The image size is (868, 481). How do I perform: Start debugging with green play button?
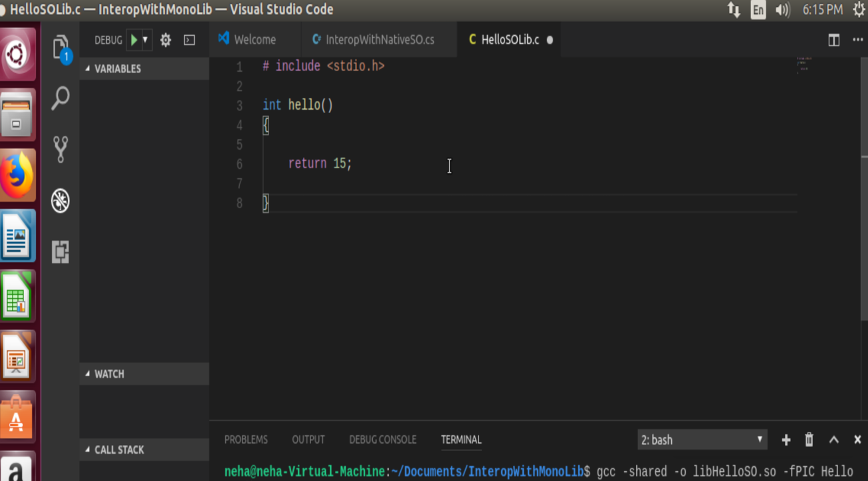pyautogui.click(x=134, y=40)
